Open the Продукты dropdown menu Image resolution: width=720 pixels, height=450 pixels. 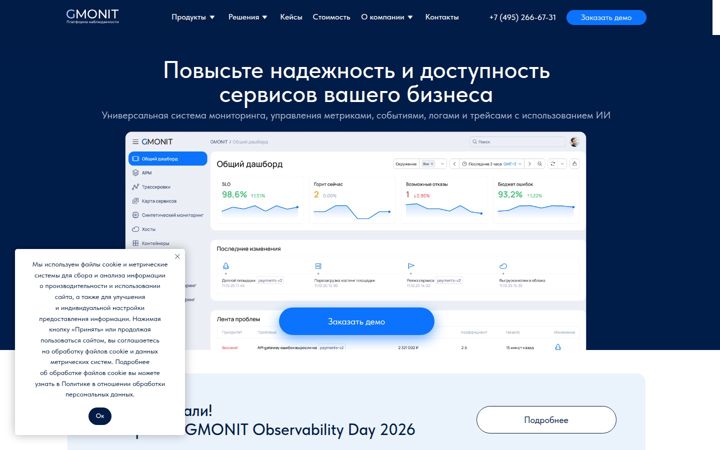click(x=193, y=17)
